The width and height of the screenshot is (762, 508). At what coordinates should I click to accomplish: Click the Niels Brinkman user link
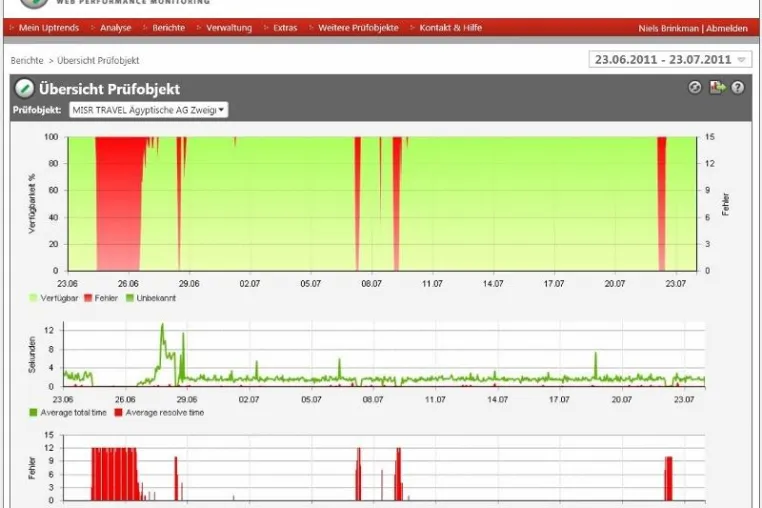point(668,28)
